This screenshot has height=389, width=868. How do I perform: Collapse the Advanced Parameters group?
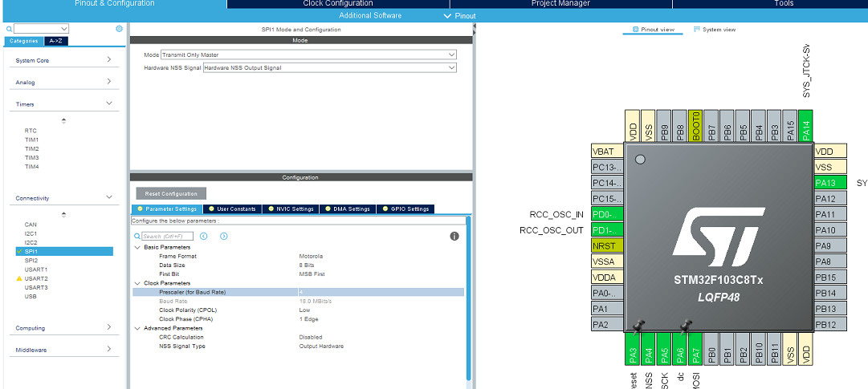pos(137,328)
